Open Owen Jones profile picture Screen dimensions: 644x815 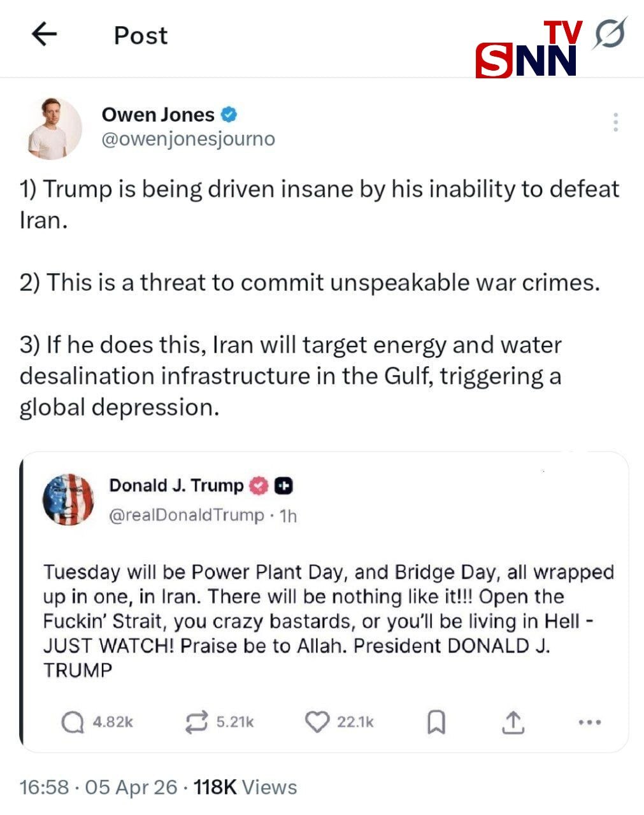click(55, 129)
